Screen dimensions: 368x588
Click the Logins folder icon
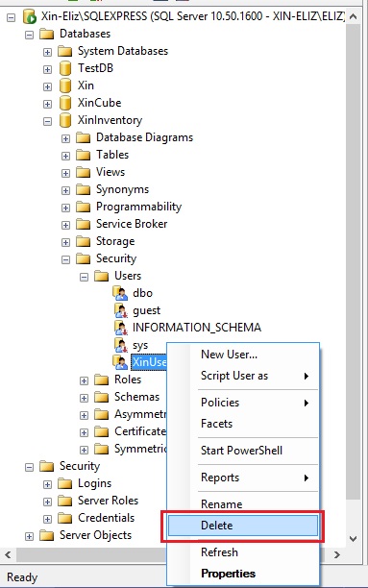coord(65,483)
